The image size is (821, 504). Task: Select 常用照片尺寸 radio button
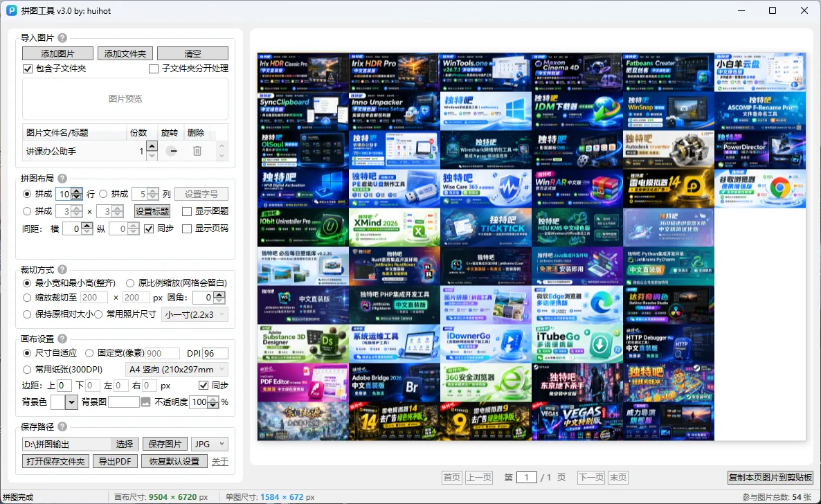[98, 314]
